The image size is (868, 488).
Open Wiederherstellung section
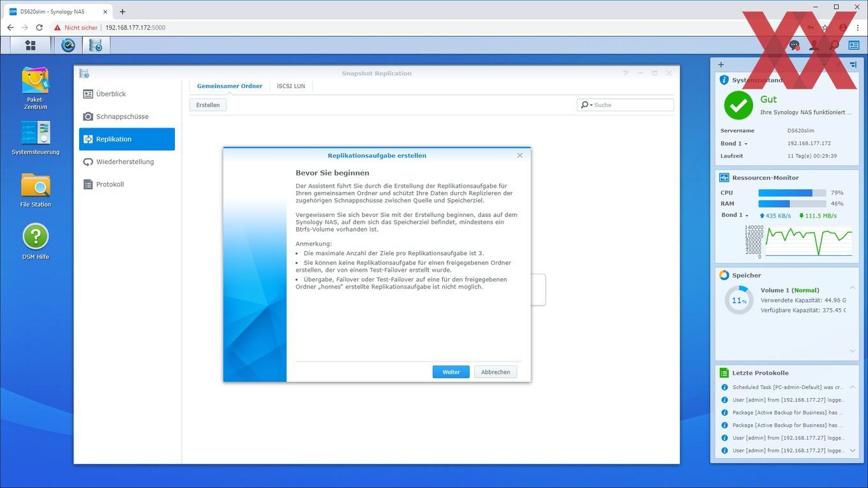click(x=127, y=162)
